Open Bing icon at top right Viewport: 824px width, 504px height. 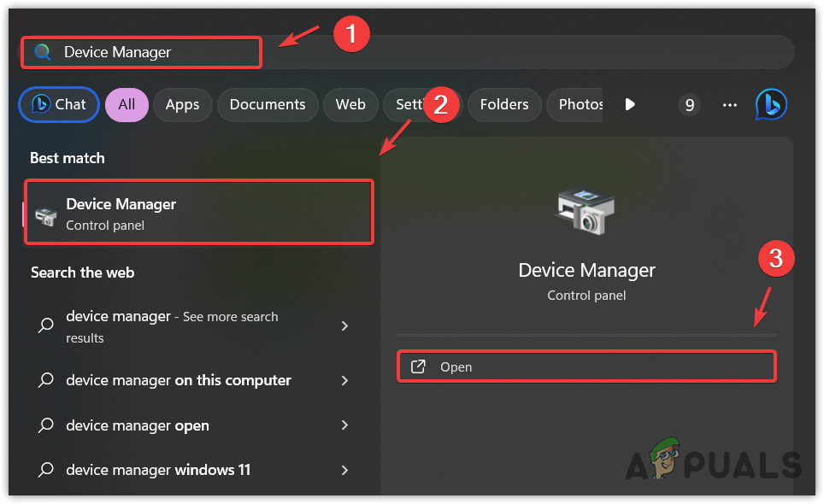[x=772, y=104]
